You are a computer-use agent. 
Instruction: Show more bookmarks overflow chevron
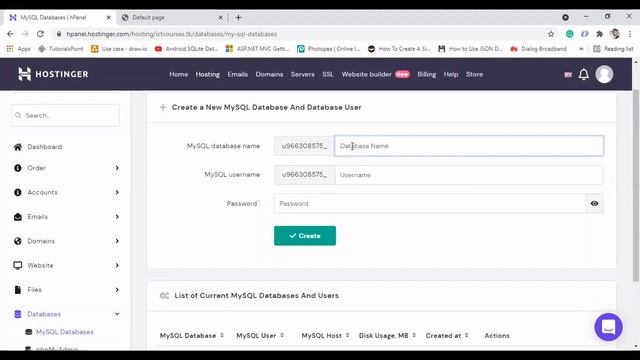581,49
